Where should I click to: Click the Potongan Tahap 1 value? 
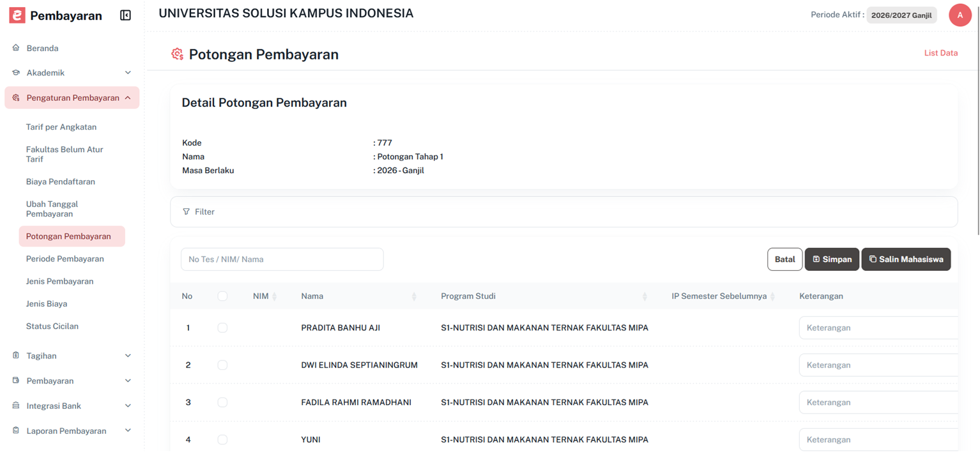[x=410, y=157]
